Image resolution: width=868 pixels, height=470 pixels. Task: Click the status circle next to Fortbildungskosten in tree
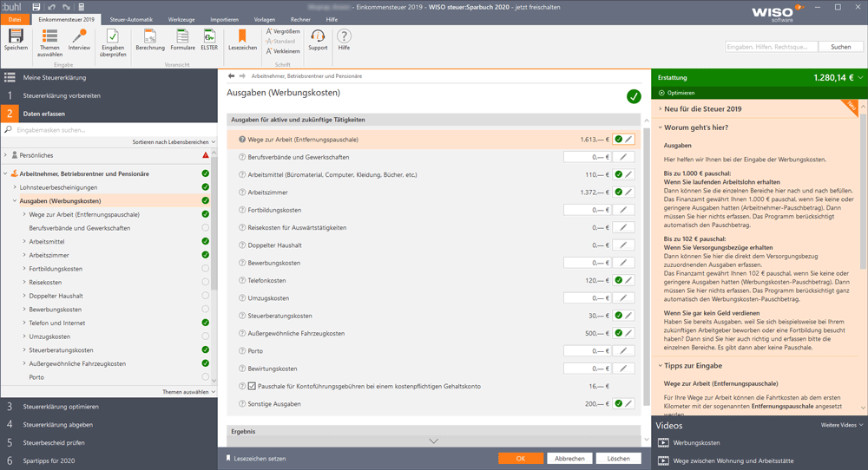[x=206, y=268]
